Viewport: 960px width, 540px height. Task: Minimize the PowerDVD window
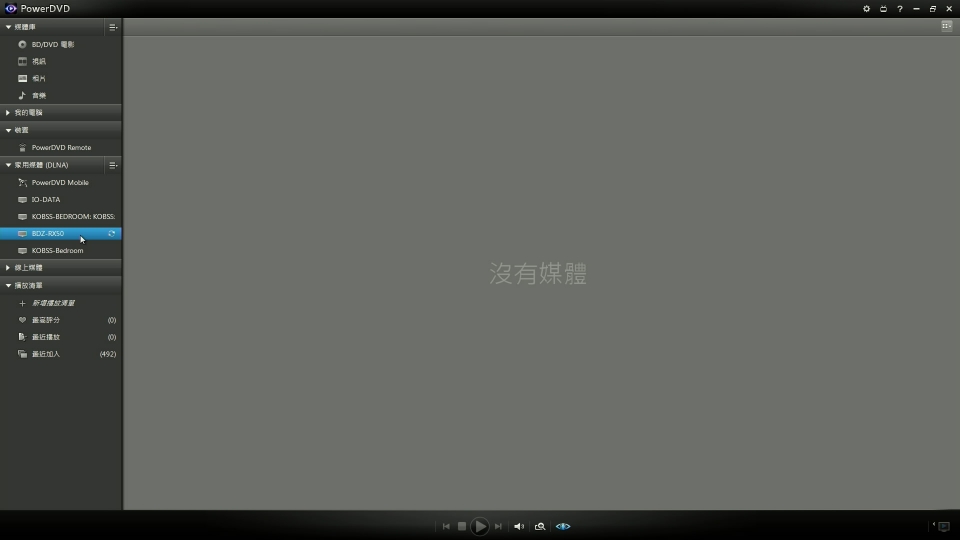pos(917,9)
